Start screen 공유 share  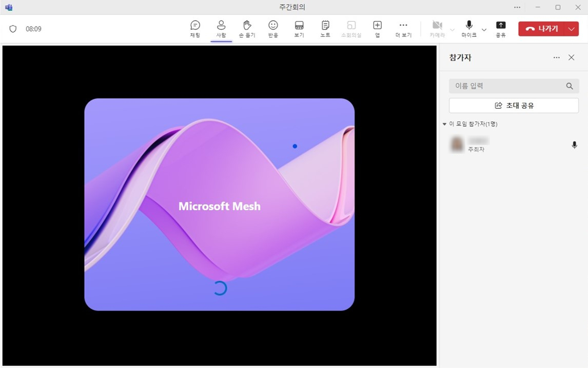pos(501,29)
